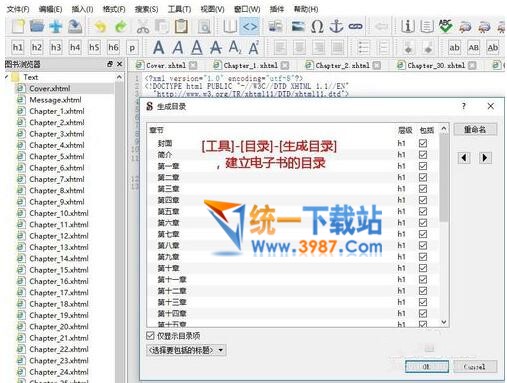Open the 工具(T) menu
The image size is (507, 383).
179,9
